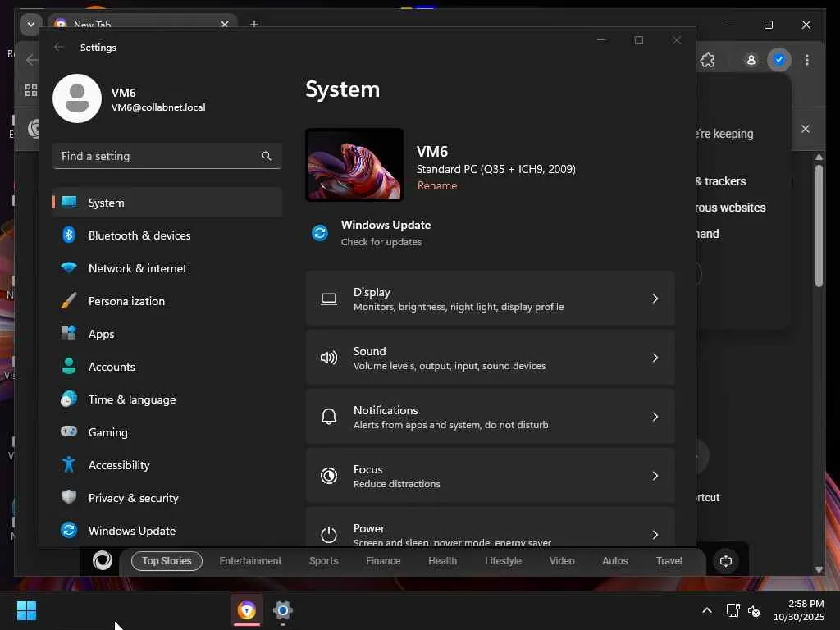Select the Sports tab

(323, 561)
